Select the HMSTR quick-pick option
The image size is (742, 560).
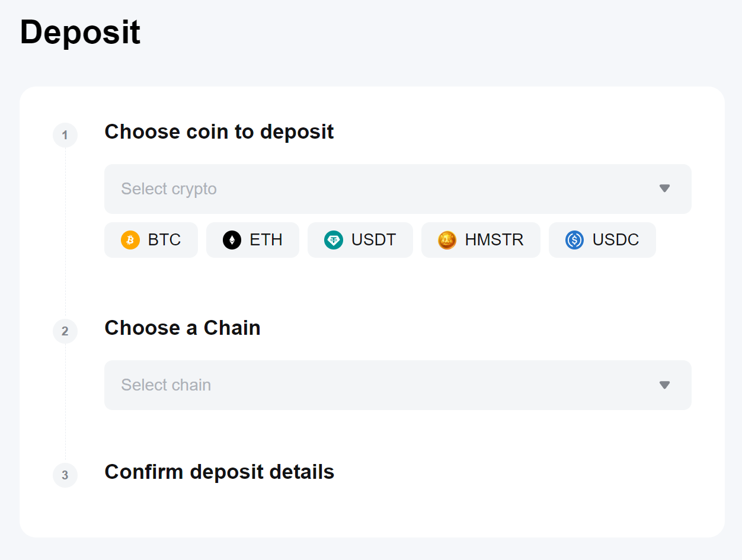pyautogui.click(x=481, y=240)
